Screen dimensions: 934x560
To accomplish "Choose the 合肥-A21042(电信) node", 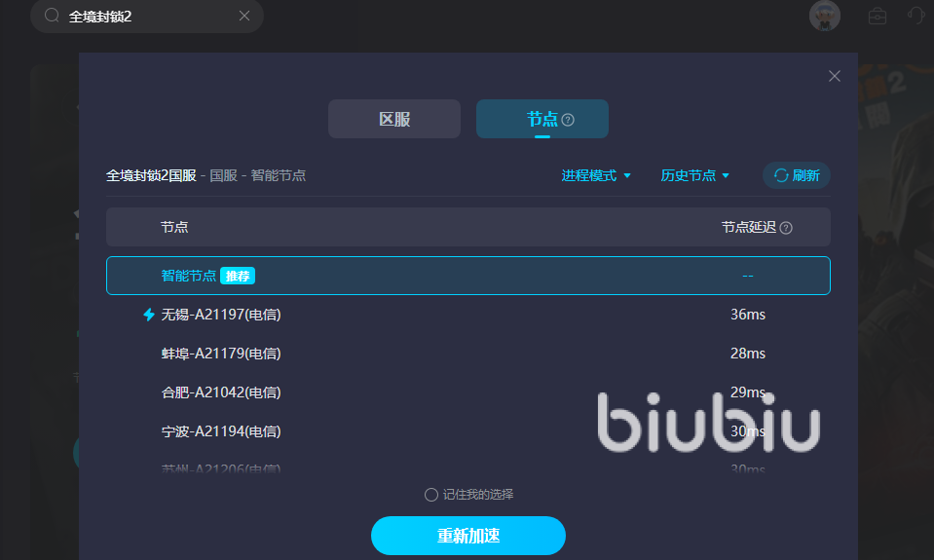I will tap(468, 392).
